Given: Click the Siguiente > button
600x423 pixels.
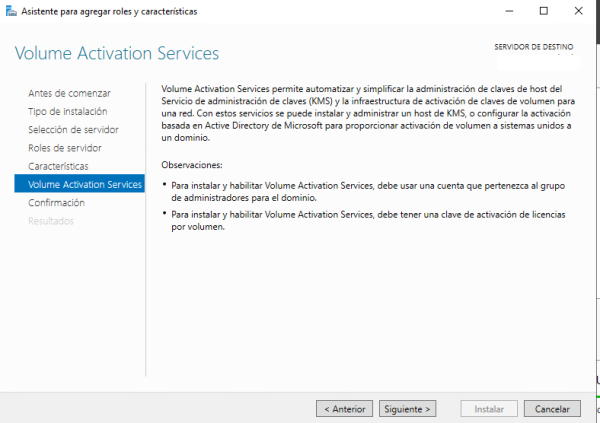Looking at the screenshot, I should click(408, 409).
